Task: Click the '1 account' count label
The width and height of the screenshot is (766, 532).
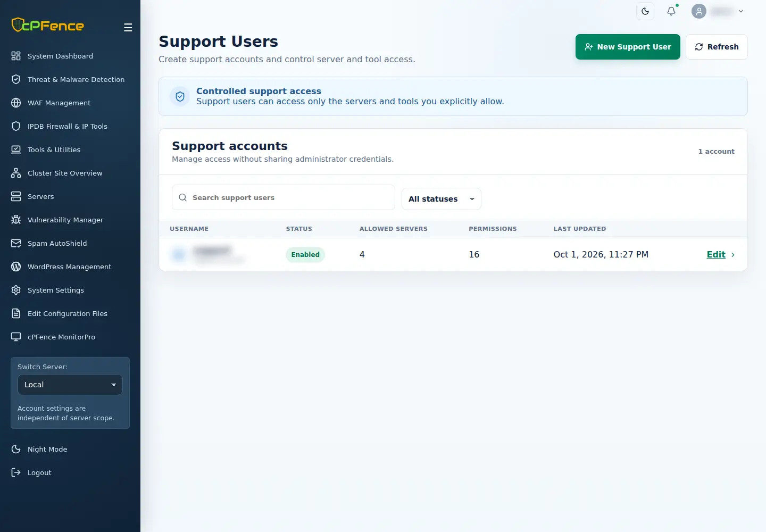Action: click(716, 152)
